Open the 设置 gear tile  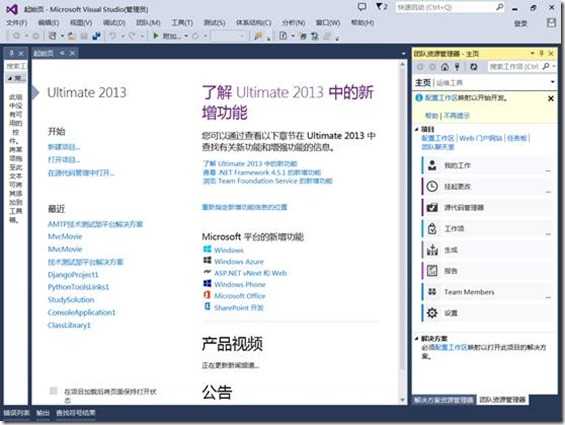pos(486,313)
